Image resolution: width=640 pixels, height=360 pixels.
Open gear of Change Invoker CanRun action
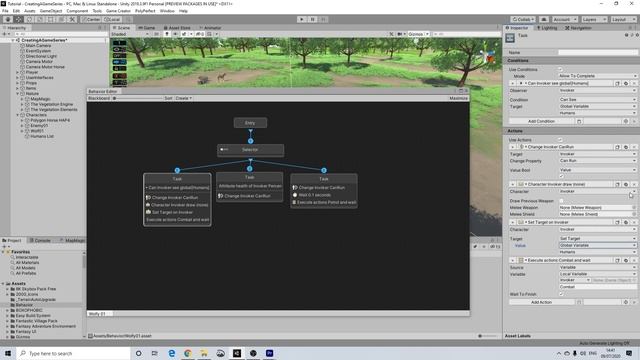[x=626, y=147]
